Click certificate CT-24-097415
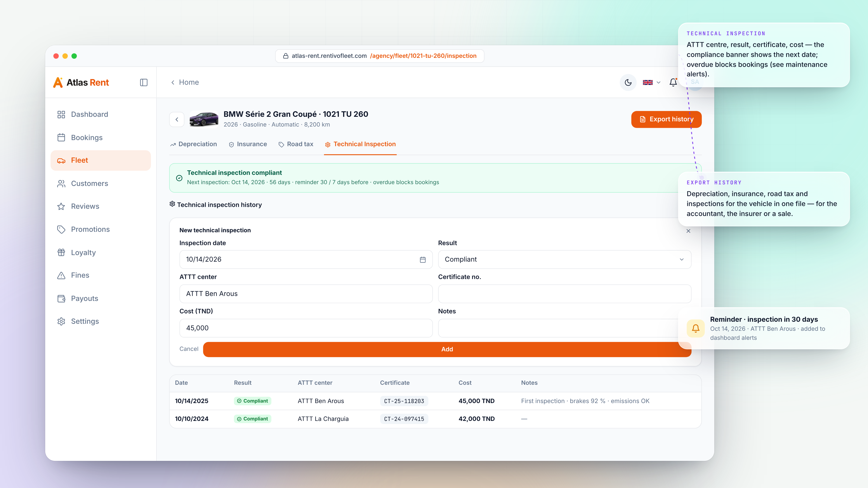The height and width of the screenshot is (488, 868). (x=404, y=419)
